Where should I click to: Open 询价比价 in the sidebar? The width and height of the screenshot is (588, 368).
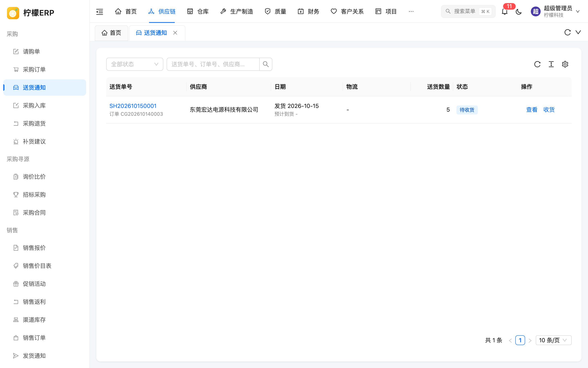tap(45, 177)
